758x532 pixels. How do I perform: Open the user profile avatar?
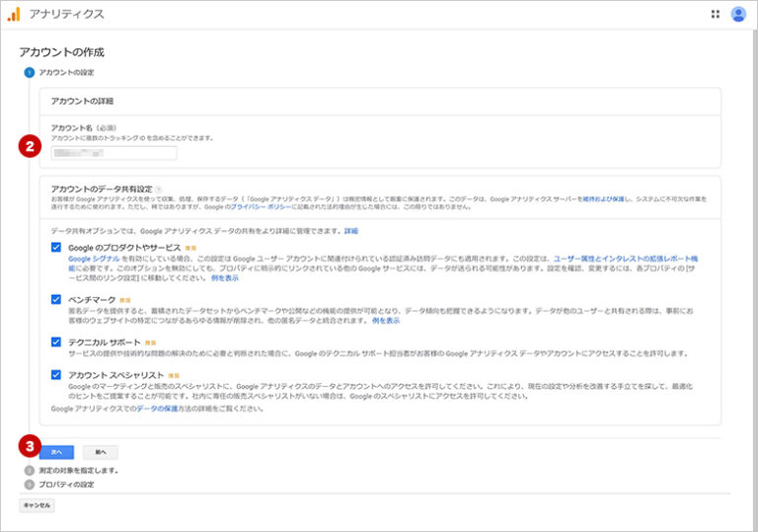(737, 14)
